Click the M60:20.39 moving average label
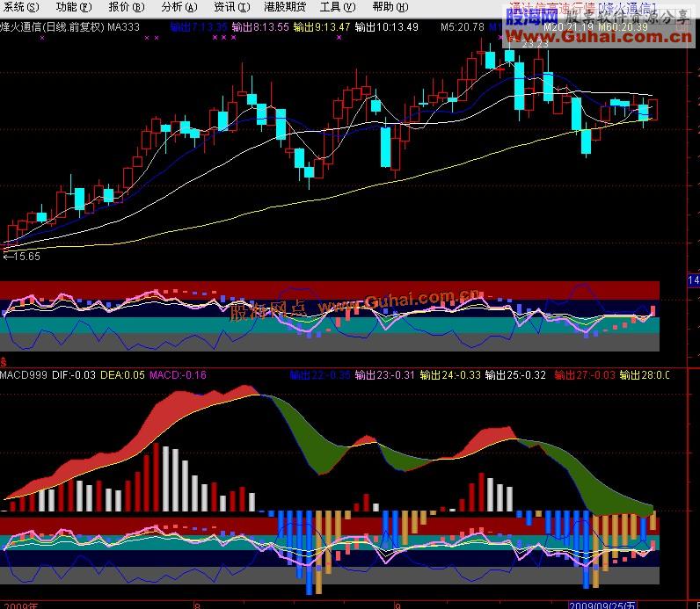This screenshot has height=609, width=700. pos(623,27)
